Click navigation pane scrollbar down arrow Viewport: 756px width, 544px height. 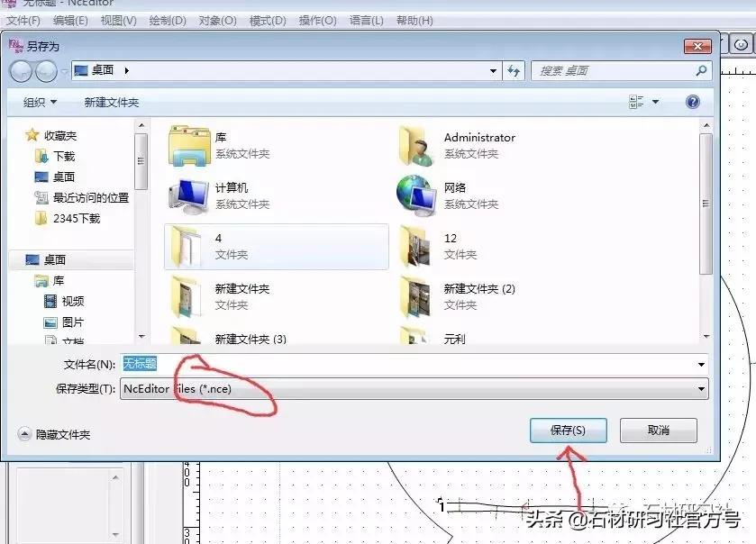141,336
